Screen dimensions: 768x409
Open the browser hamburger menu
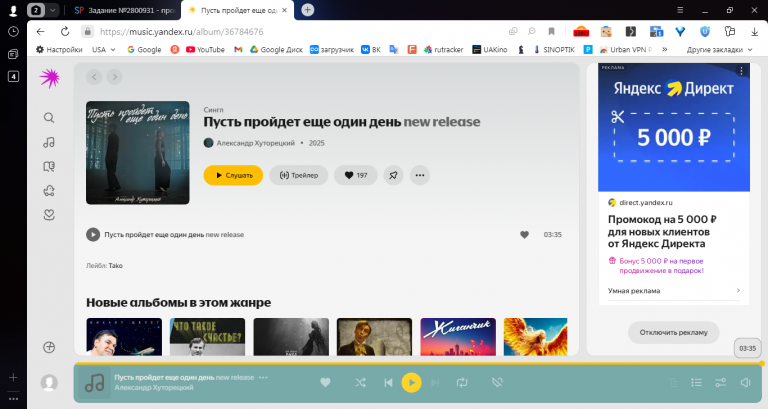tap(680, 10)
